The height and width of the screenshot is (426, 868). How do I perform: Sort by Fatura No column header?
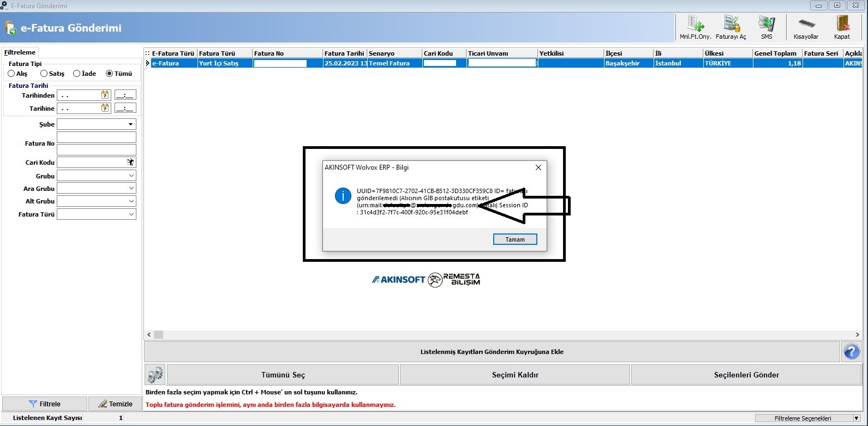pos(288,53)
